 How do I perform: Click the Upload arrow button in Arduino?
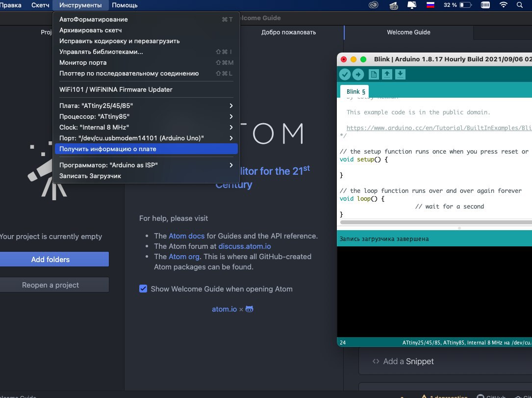(358, 75)
